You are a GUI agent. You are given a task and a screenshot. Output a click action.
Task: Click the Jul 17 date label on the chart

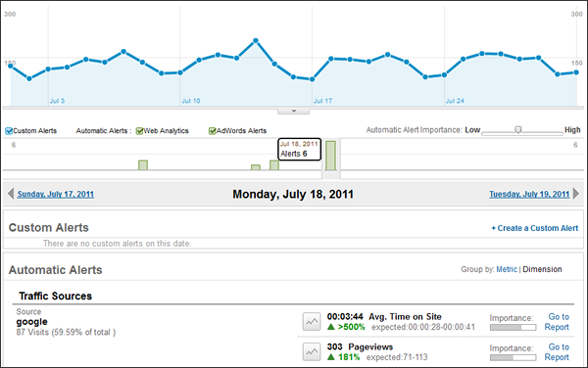coord(322,101)
